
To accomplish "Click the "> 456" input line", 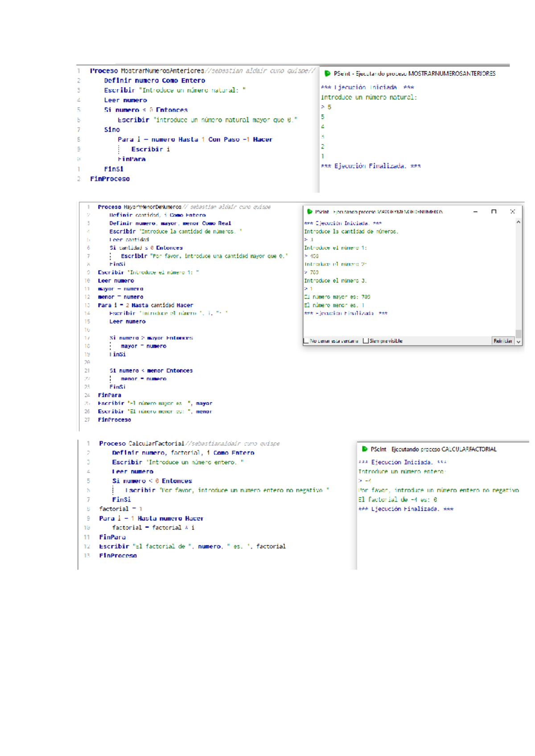I will (x=311, y=256).
